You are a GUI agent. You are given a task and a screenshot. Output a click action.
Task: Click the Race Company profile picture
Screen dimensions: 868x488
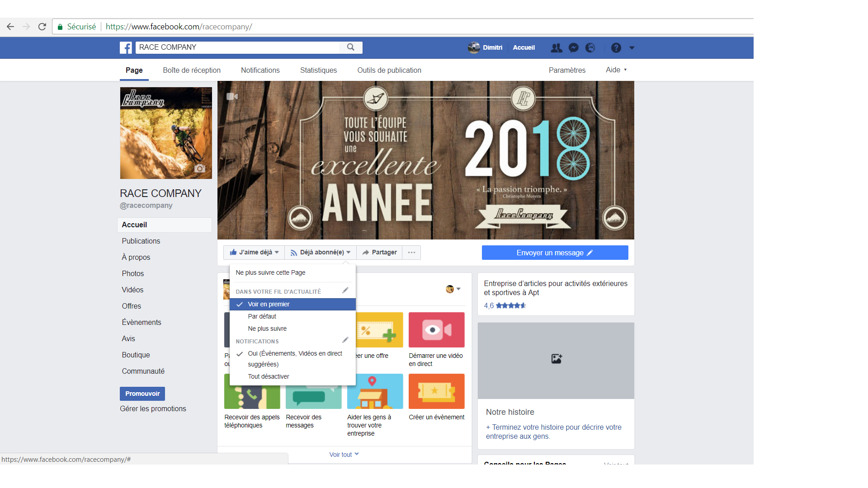(166, 133)
